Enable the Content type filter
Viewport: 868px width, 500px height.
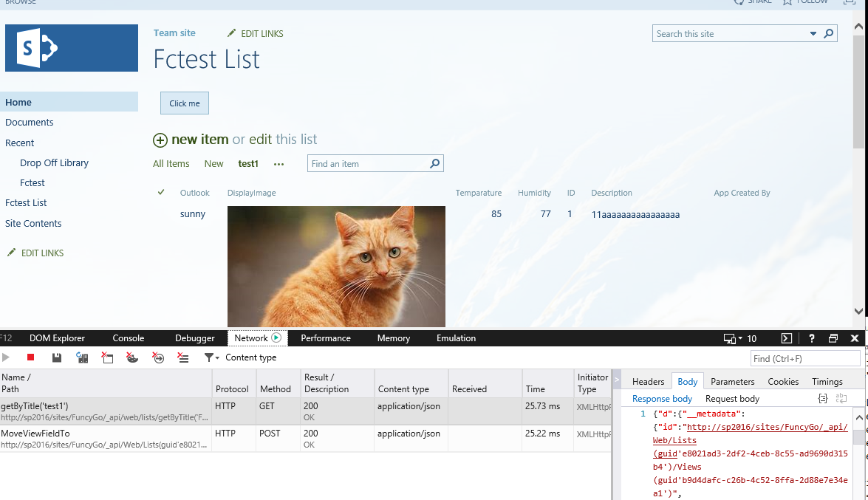click(x=209, y=357)
